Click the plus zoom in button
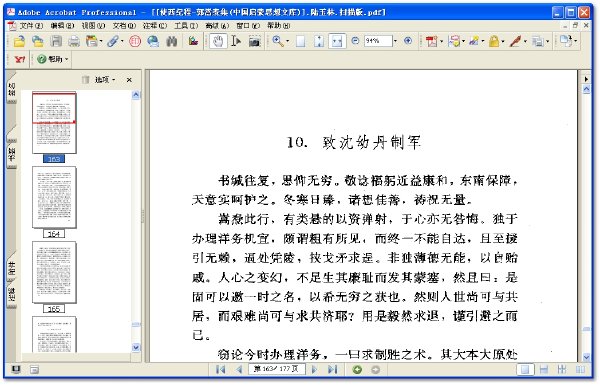600x385 pixels. [x=408, y=41]
